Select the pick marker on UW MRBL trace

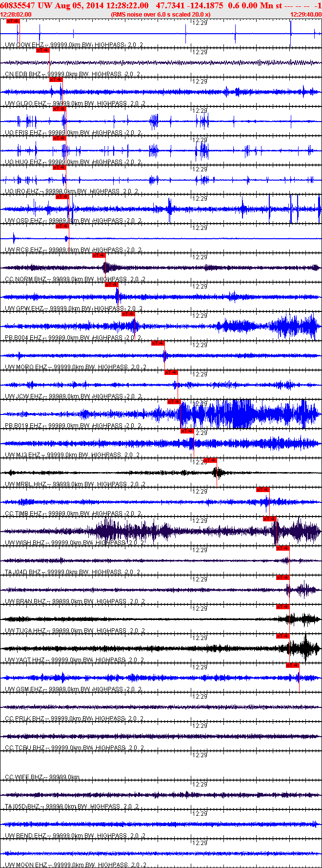(210, 460)
